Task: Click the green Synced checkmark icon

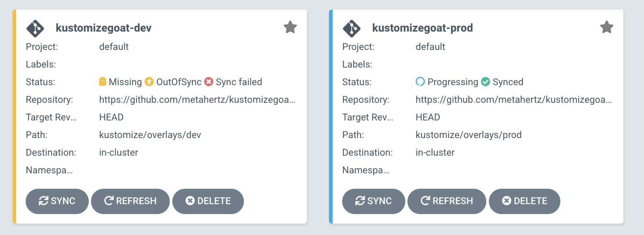Action: (x=486, y=82)
